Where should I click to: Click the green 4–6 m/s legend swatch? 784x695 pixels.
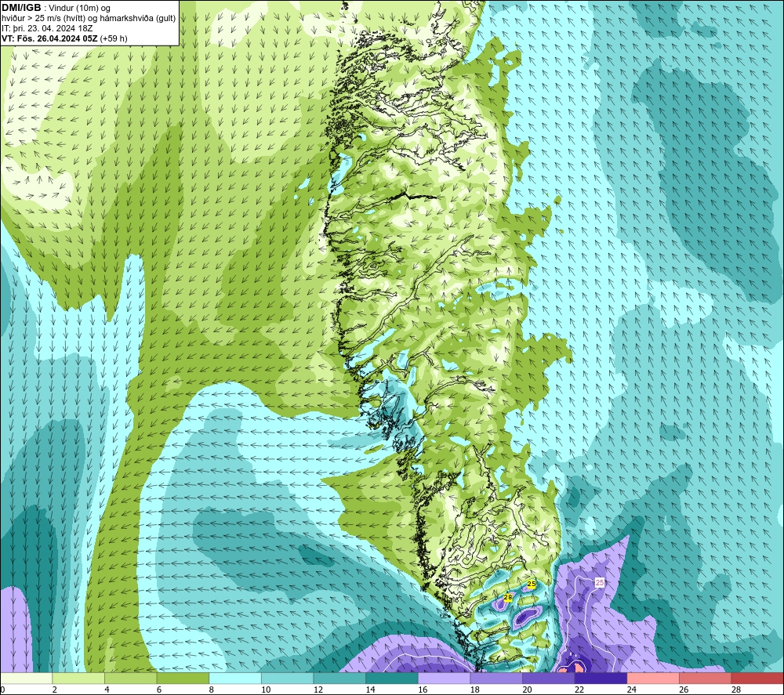pos(130,679)
